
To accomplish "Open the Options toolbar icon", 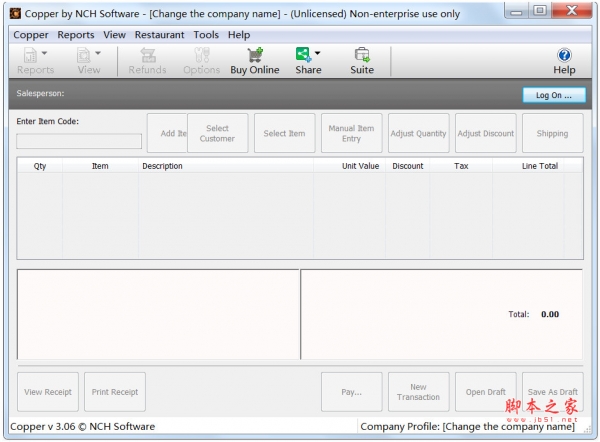I will tap(202, 55).
